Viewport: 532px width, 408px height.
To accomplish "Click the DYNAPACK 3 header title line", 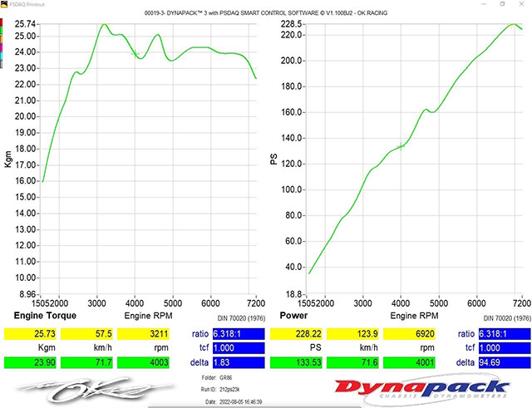I will (266, 13).
